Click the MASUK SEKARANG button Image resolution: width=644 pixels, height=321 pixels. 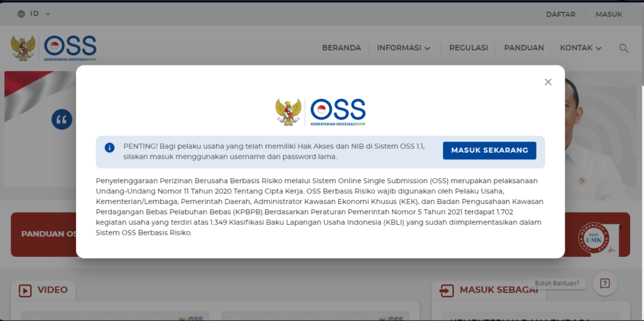coord(489,150)
